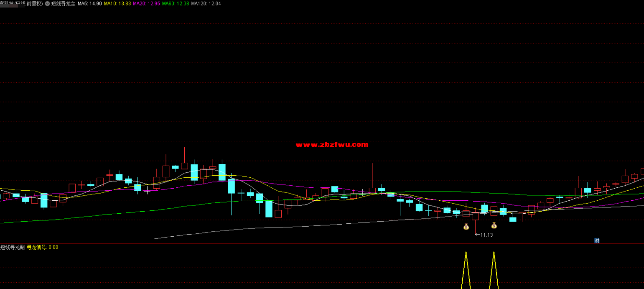Click the small arrow pointing to 11.13
644x289 pixels.
pyautogui.click(x=477, y=235)
